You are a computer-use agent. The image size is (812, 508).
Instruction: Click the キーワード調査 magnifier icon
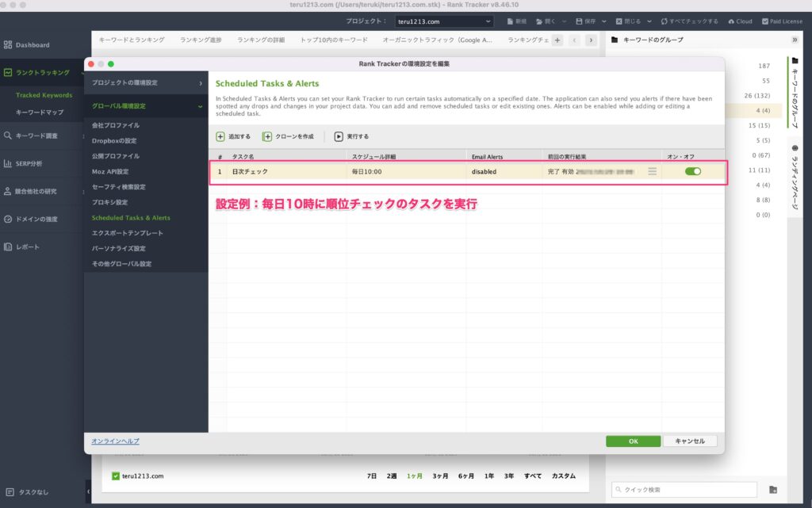(x=8, y=136)
